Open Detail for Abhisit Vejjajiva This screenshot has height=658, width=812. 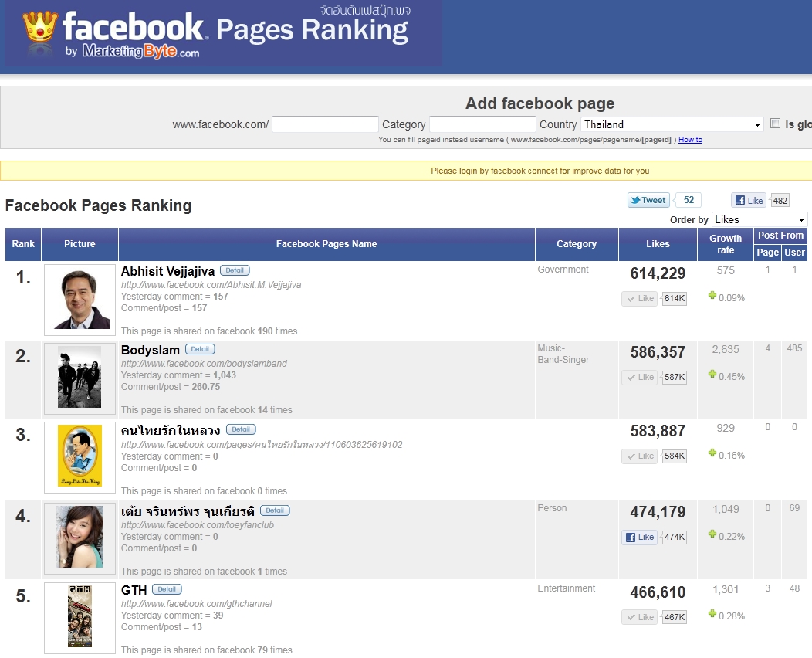[x=235, y=270]
